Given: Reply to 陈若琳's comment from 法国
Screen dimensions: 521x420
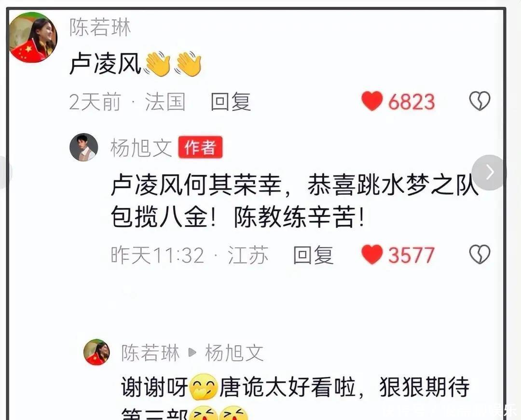Looking at the screenshot, I should click(231, 102).
